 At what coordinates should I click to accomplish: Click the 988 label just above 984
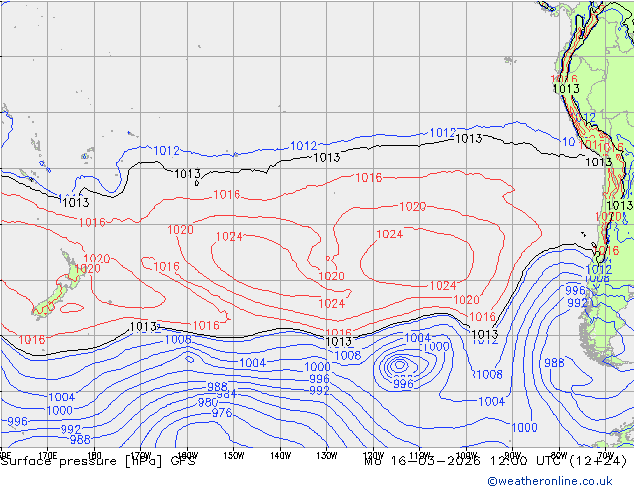(217, 386)
